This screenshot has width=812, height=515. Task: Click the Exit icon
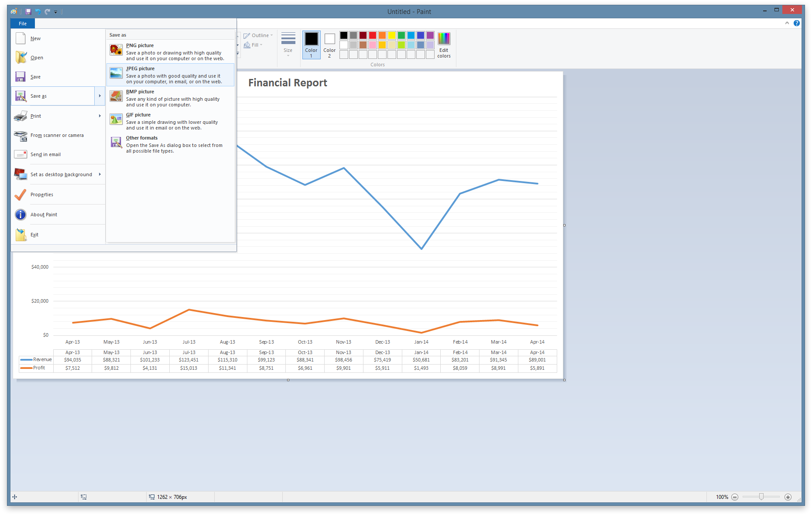[21, 235]
